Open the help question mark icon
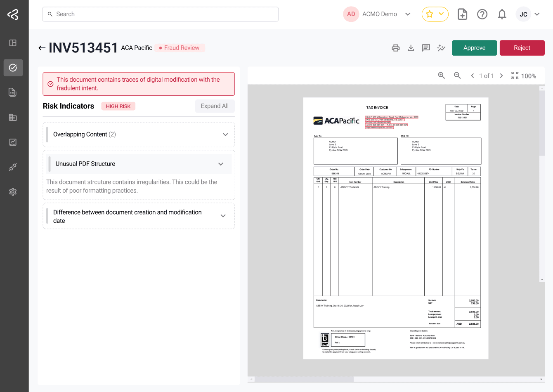Image resolution: width=553 pixels, height=392 pixels. [482, 14]
